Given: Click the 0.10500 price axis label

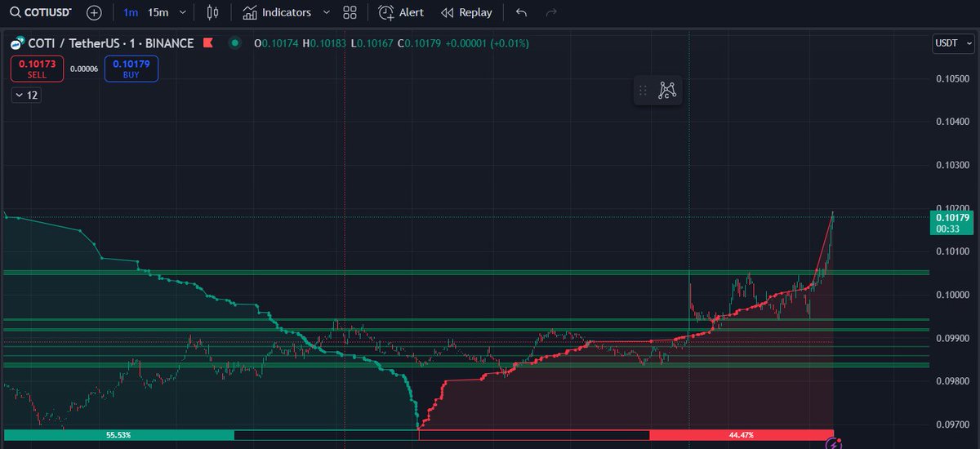Looking at the screenshot, I should pos(952,78).
